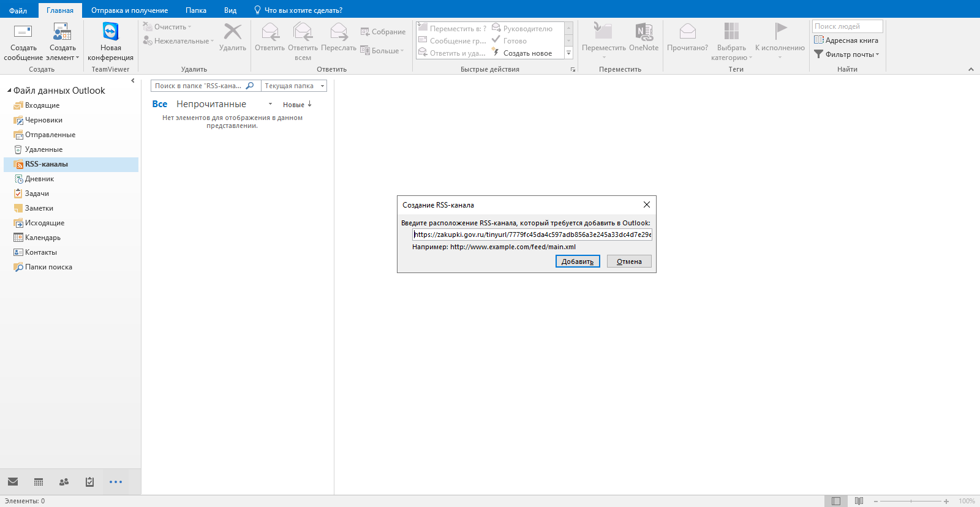
Task: Switch to People view icon at bottom
Action: [x=64, y=482]
